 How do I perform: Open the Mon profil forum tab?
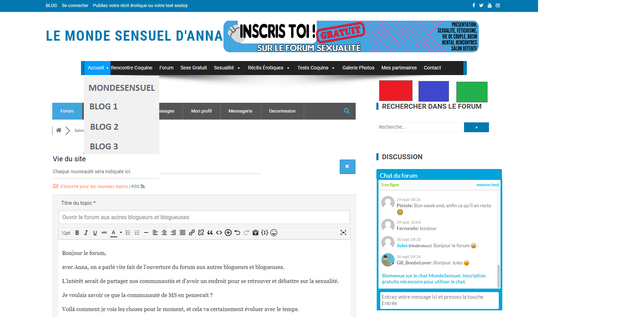click(201, 111)
